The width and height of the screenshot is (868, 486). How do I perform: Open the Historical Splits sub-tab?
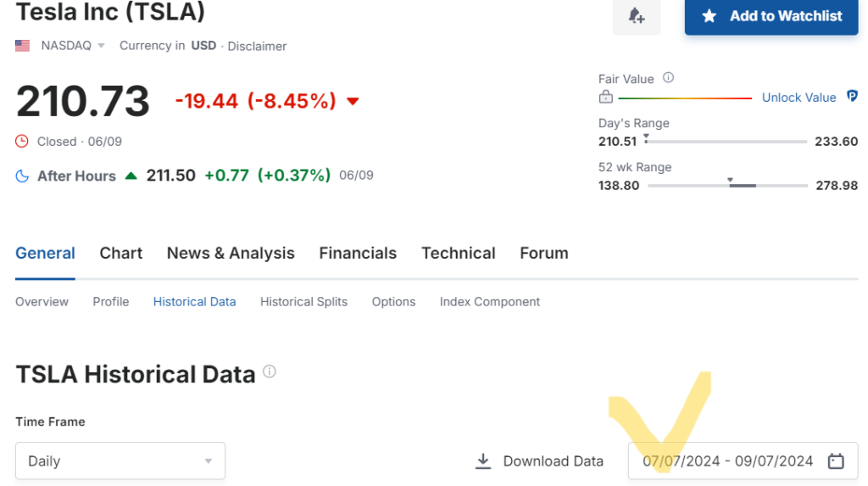point(303,301)
